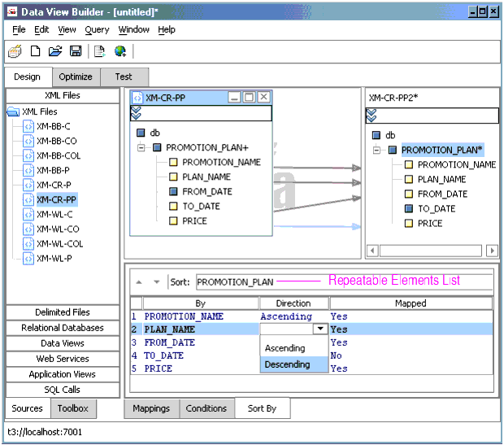Screen dimensions: 504x445
Task: Switch to the Test tab
Action: pos(124,77)
